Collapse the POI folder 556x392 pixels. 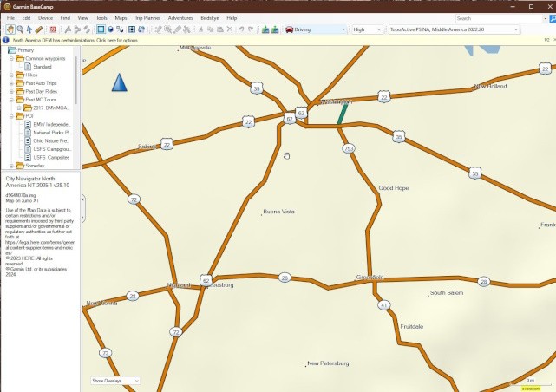point(11,116)
